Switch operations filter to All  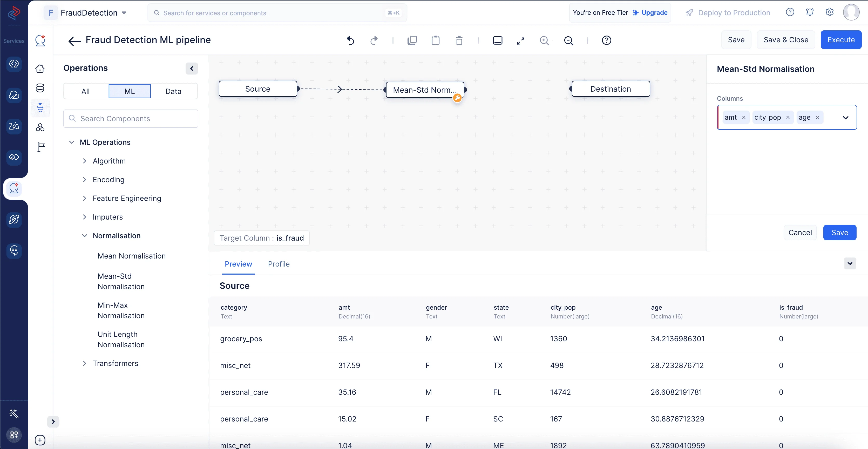point(86,91)
